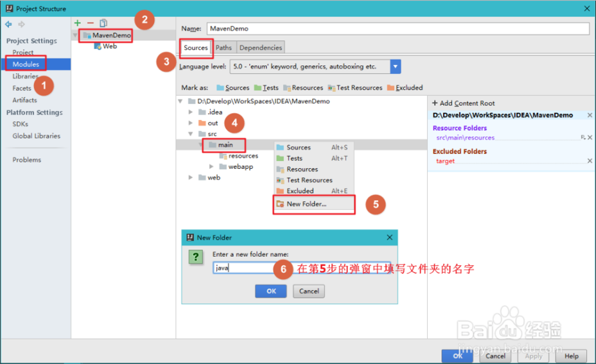Remove the src\main\resources resource folder
596x364 pixels.
590,137
